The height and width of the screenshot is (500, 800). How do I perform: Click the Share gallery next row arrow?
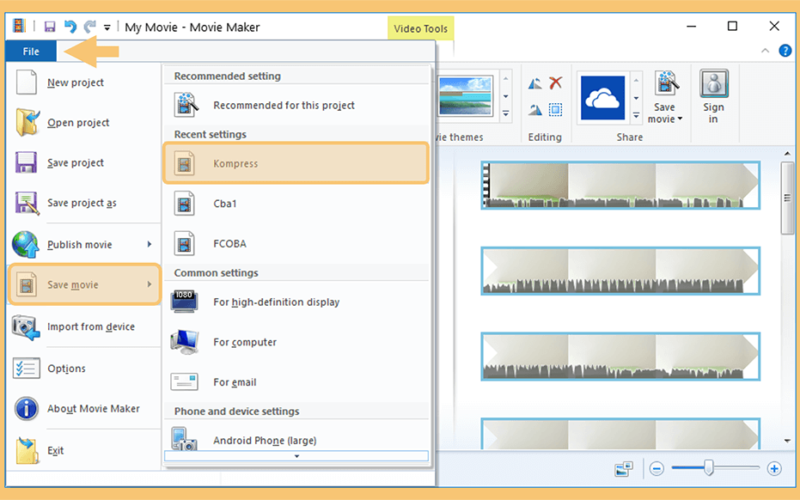click(636, 98)
